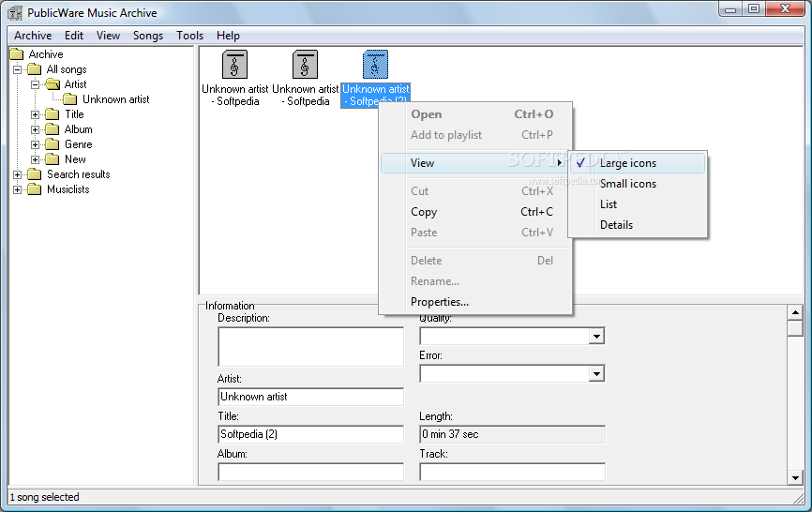Select the highlighted Softpedia (2) song icon
The width and height of the screenshot is (812, 512).
[375, 64]
